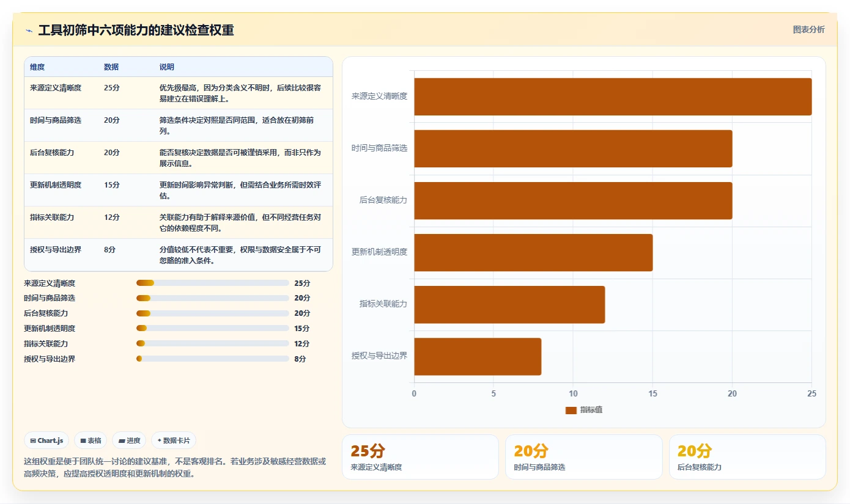The height and width of the screenshot is (504, 850).
Task: Click the footnote starting 这组权重是便于团队
Action: (175, 467)
